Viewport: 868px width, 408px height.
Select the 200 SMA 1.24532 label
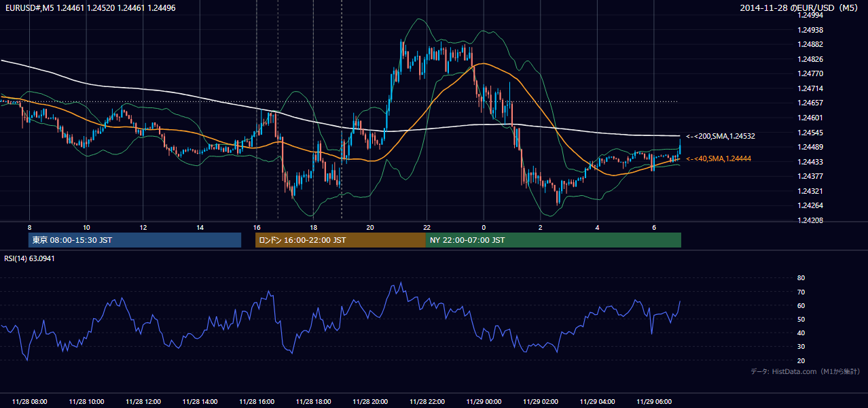click(720, 136)
